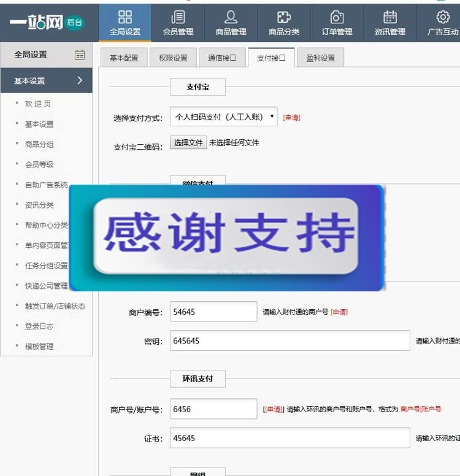Viewport: 460px width, 476px height.
Task: Click the 选择文件 upload button
Action: pyautogui.click(x=188, y=143)
